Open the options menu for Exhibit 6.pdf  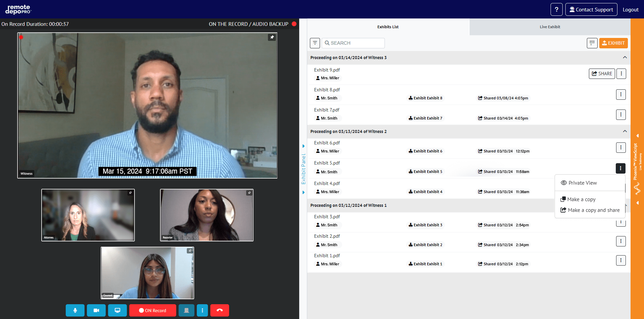point(621,147)
